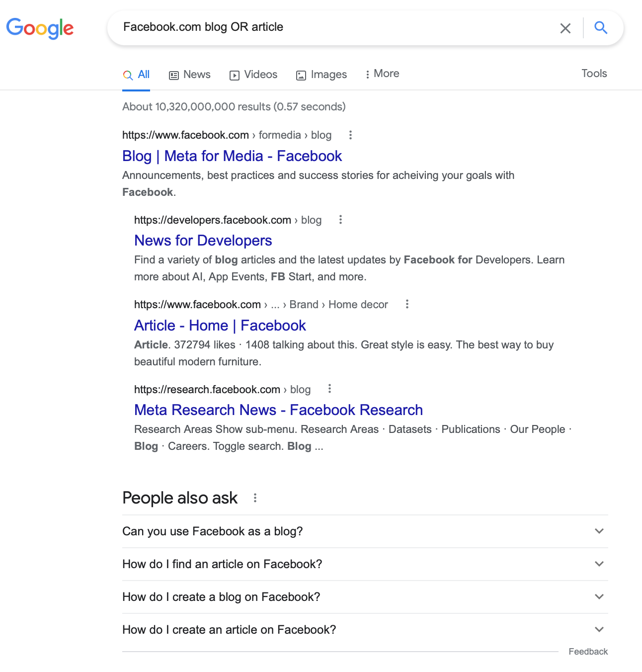Viewport: 642px width, 672px height.
Task: Open the Tools button
Action: 594,74
